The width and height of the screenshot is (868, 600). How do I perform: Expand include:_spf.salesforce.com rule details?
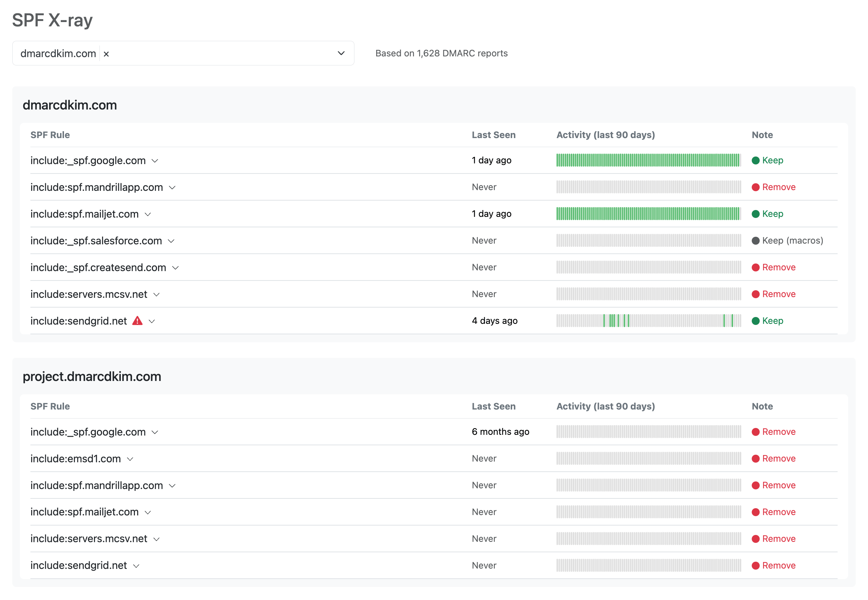click(171, 241)
